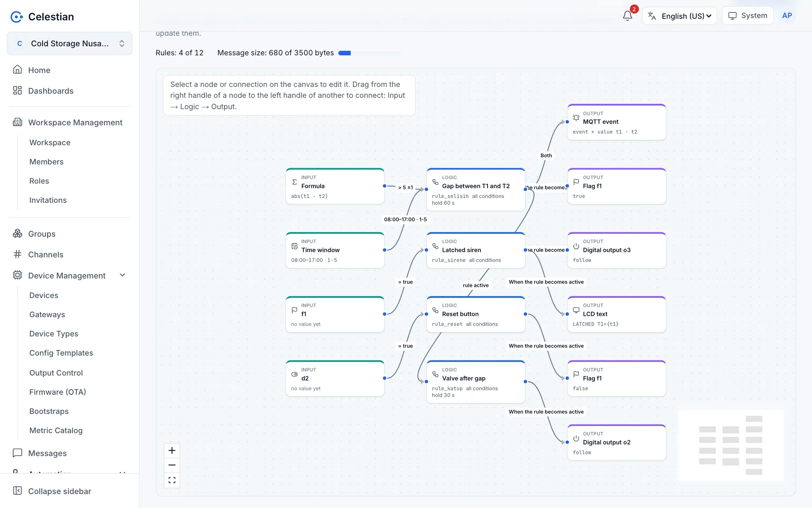Screen dimensions: 812x508
Task: Click the bell icon on the MQTT event node
Action: tap(576, 118)
